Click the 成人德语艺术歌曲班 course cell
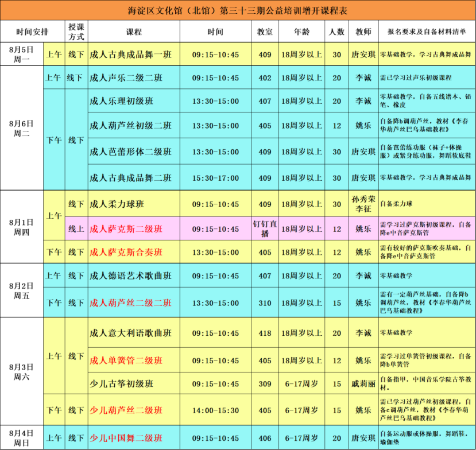 pyautogui.click(x=131, y=276)
